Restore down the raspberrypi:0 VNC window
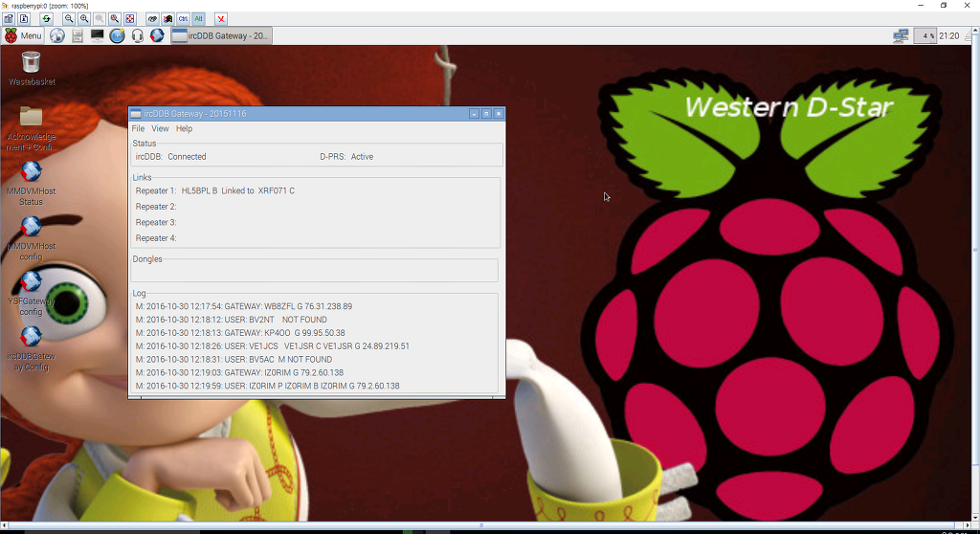The width and height of the screenshot is (980, 534). pos(944,6)
